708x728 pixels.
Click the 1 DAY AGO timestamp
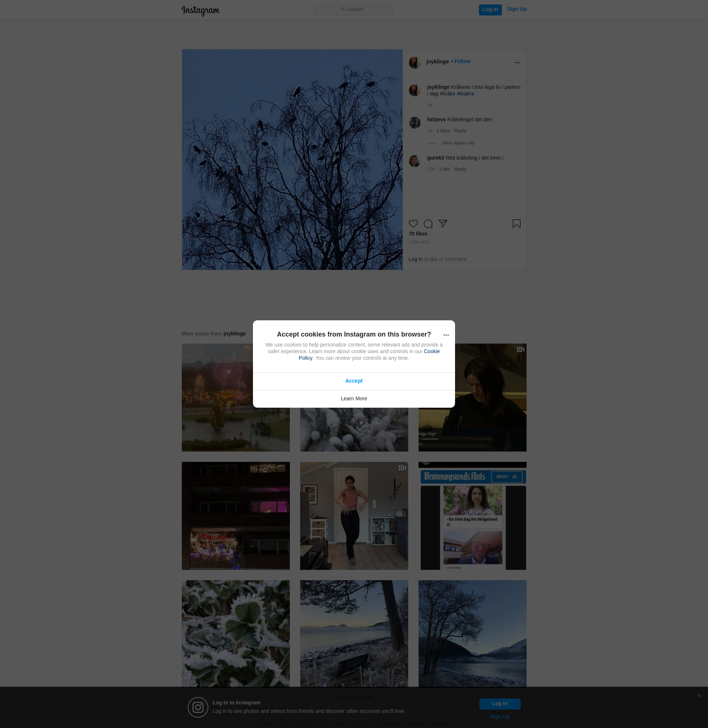(419, 242)
